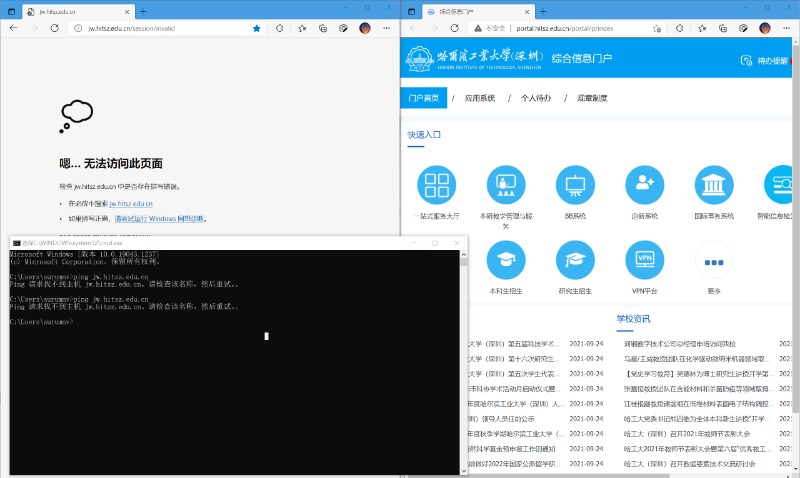This screenshot has height=478, width=800.
Task: Open the Collections icon in left browser toolbar
Action: 322,29
